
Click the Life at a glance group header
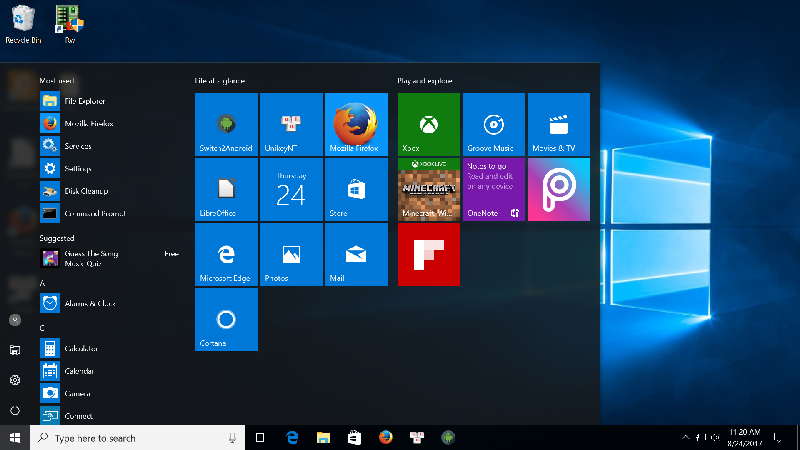tap(219, 81)
